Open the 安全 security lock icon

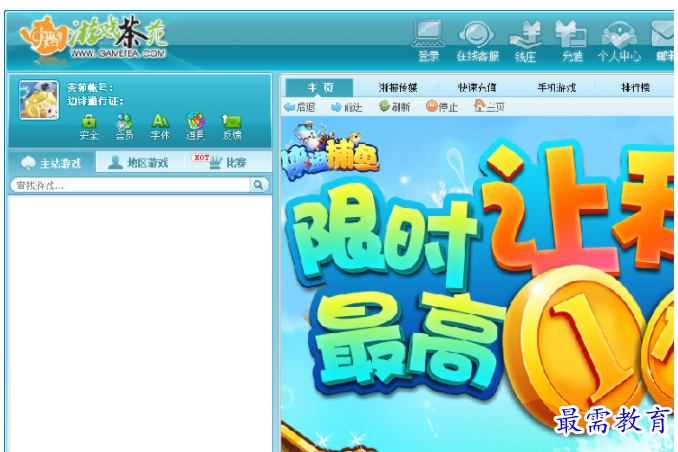click(x=89, y=127)
